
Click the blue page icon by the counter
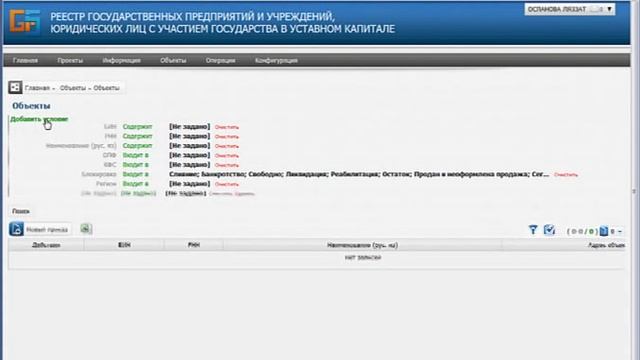[604, 231]
